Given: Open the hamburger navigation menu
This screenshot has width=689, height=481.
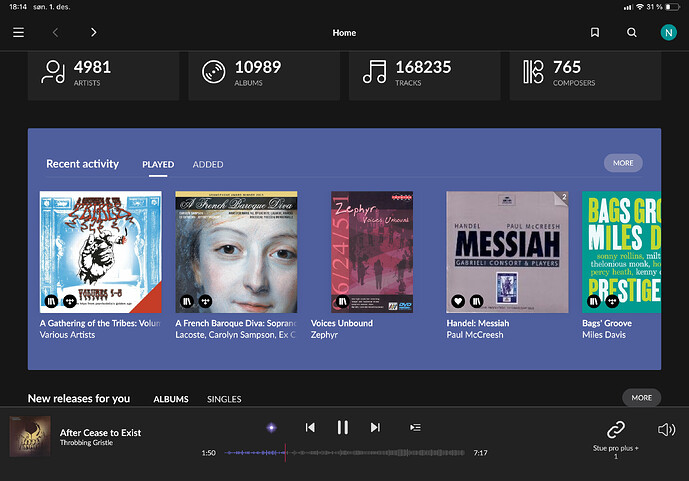Looking at the screenshot, I should click(x=18, y=33).
